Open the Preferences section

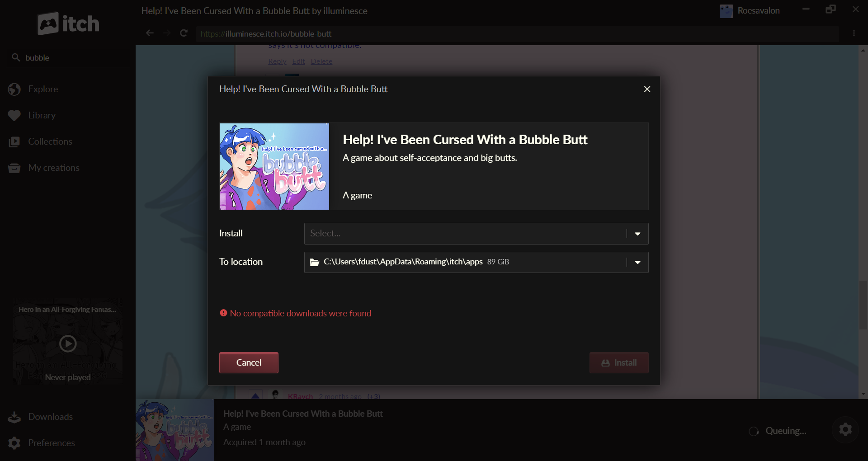(x=51, y=443)
